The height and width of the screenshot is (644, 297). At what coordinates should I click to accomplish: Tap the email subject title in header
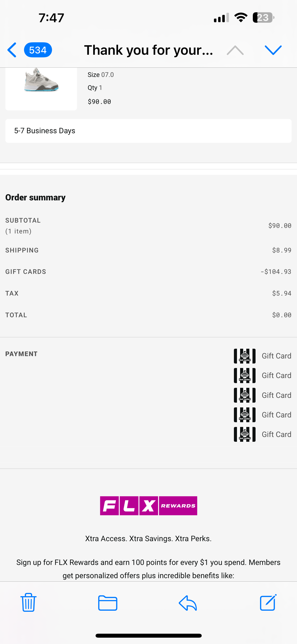click(148, 50)
